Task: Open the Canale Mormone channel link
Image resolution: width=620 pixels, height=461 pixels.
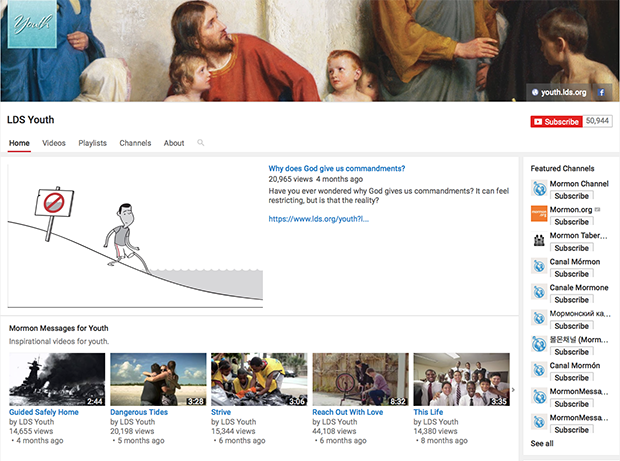Action: (x=579, y=287)
